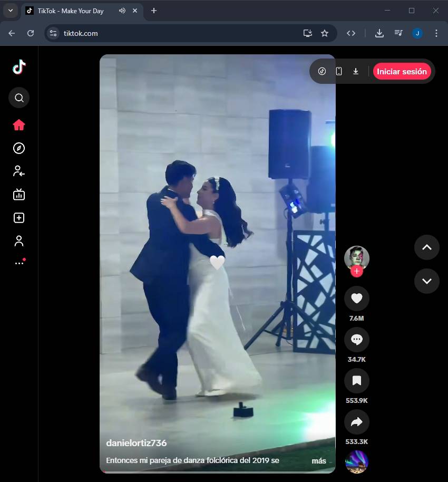Like the video with the heart button
Image resolution: width=448 pixels, height=482 pixels.
356,298
